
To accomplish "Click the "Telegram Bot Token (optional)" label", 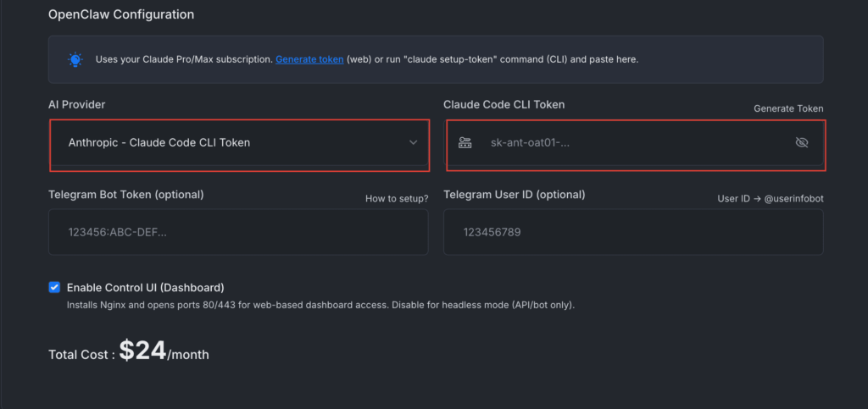I will pos(126,194).
